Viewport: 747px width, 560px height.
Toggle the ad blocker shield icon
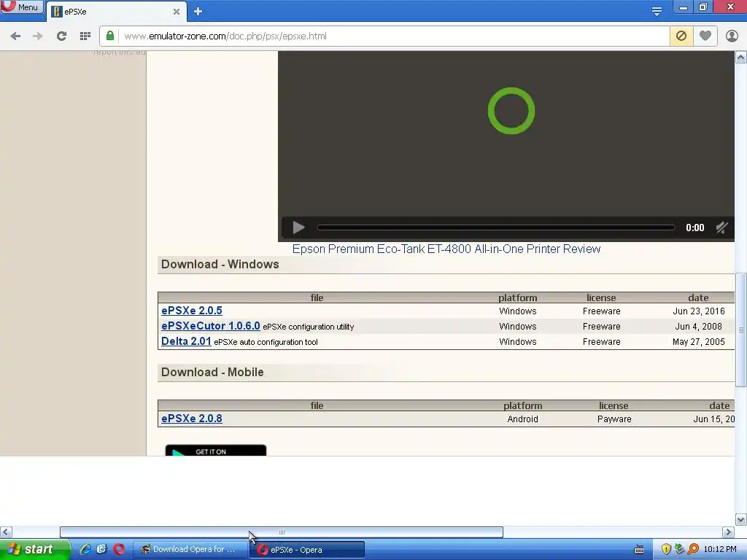point(681,36)
